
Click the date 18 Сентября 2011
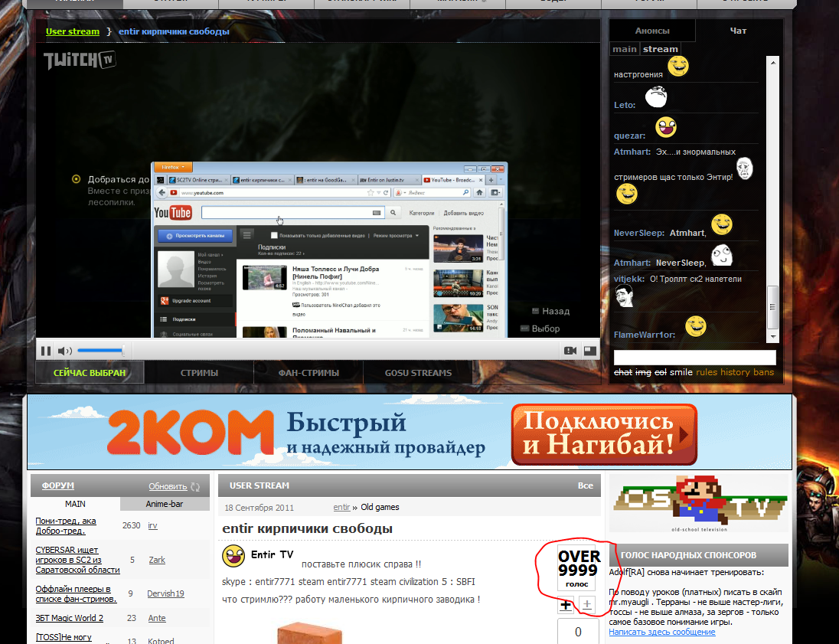tap(259, 508)
